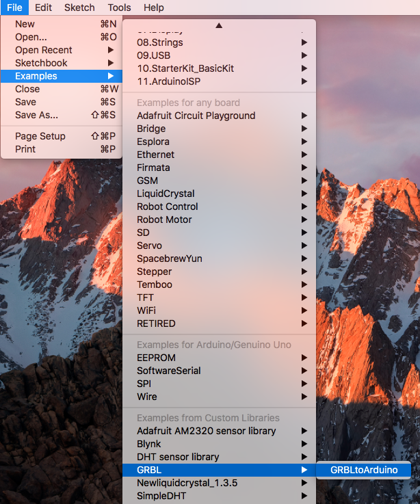
Task: Open the SimpleDHT examples submenu
Action: 219,496
